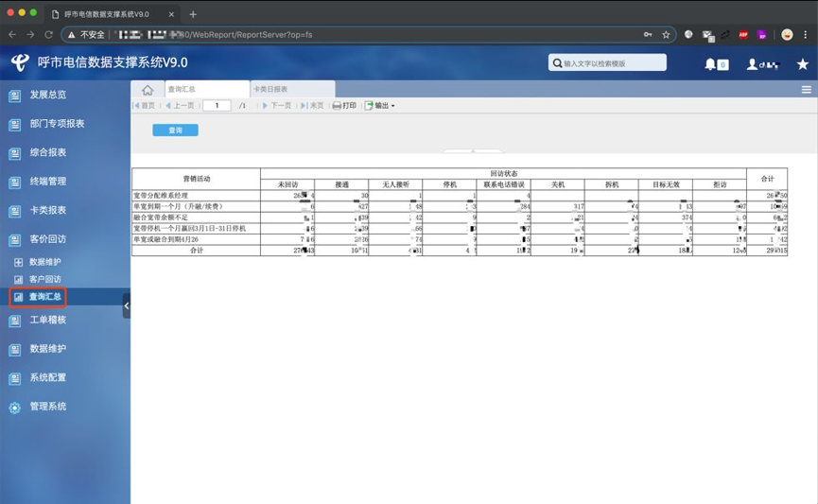Click the saved password key icon
Screen dimensions: 818x504
(x=648, y=34)
